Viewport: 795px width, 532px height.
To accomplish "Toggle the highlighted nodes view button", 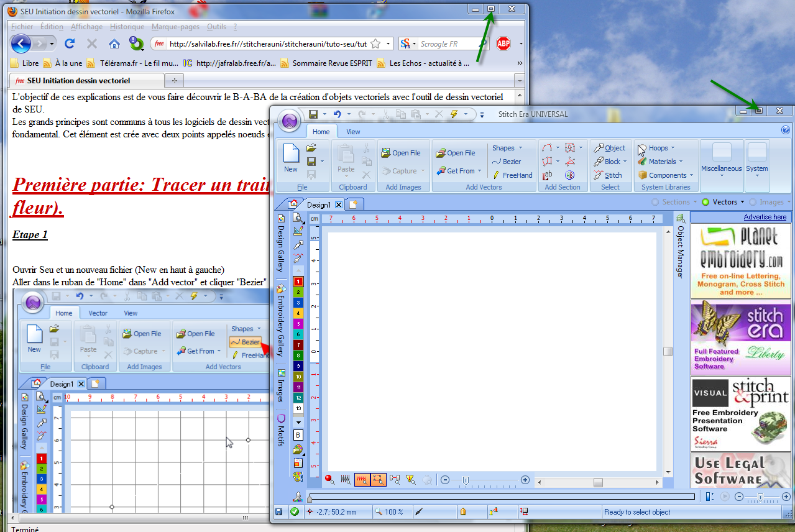I will (x=378, y=479).
